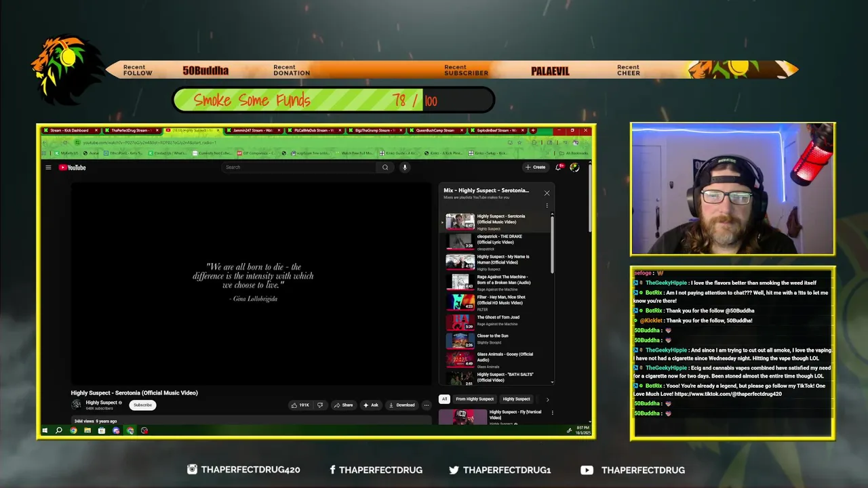Play cleopatrick - THE DRAKE from the mix

pyautogui.click(x=495, y=242)
